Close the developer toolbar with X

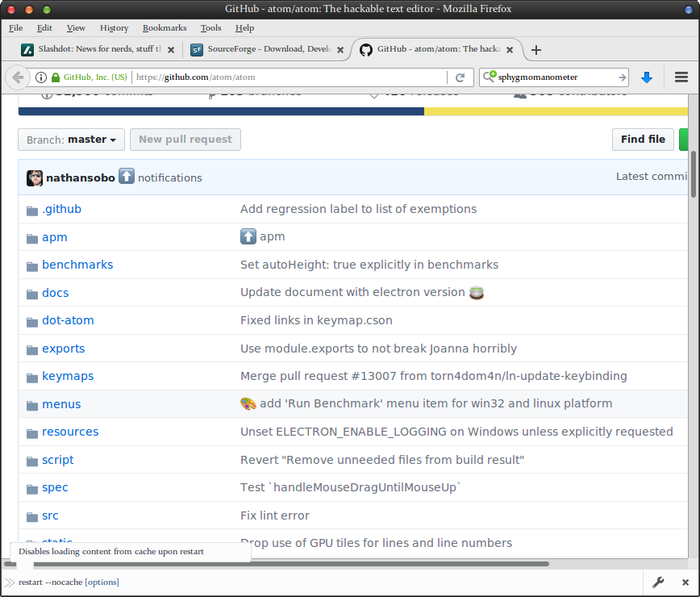tap(685, 582)
